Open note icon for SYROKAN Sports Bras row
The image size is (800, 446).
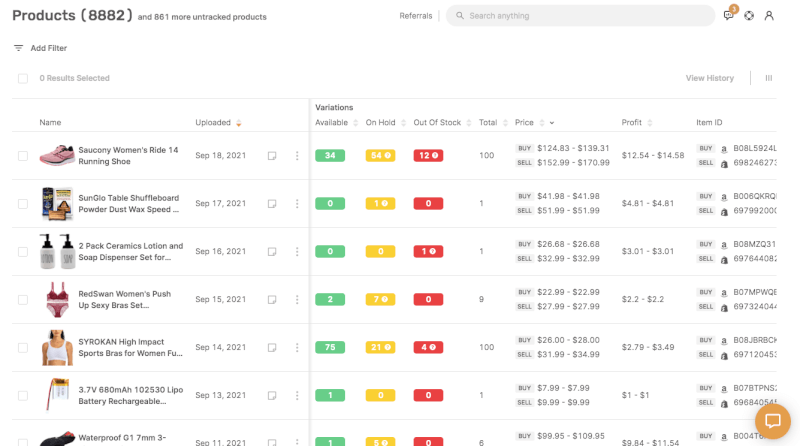(x=272, y=348)
